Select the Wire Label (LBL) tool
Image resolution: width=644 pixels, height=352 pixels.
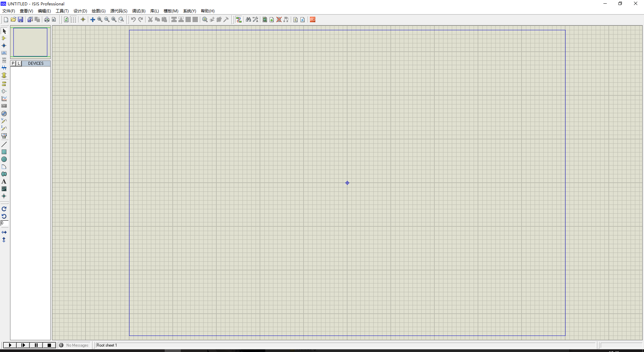click(4, 53)
